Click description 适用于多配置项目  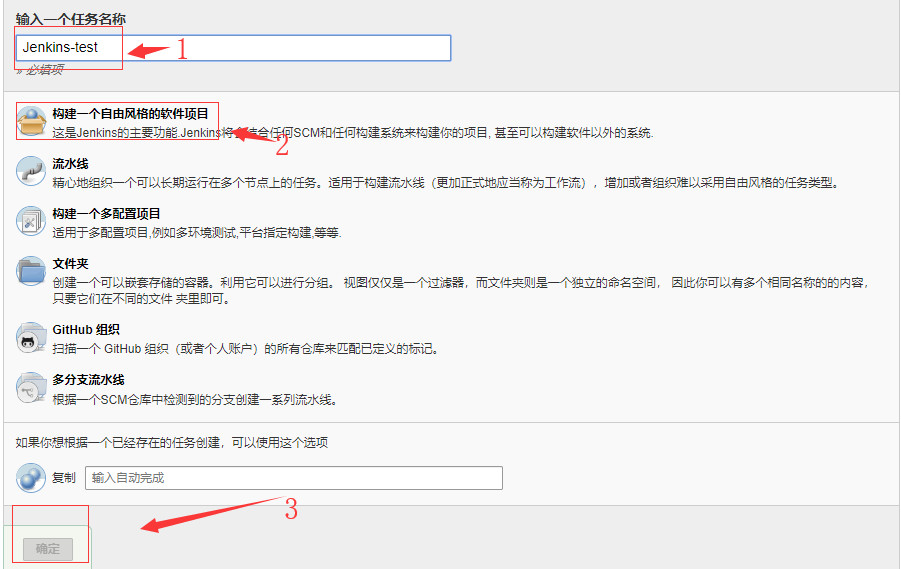[x=197, y=233]
